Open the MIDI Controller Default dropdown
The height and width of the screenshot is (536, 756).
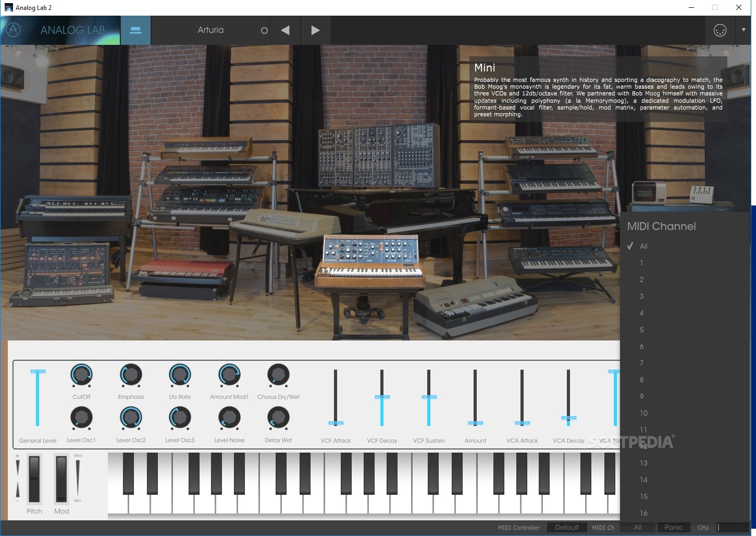tap(567, 528)
